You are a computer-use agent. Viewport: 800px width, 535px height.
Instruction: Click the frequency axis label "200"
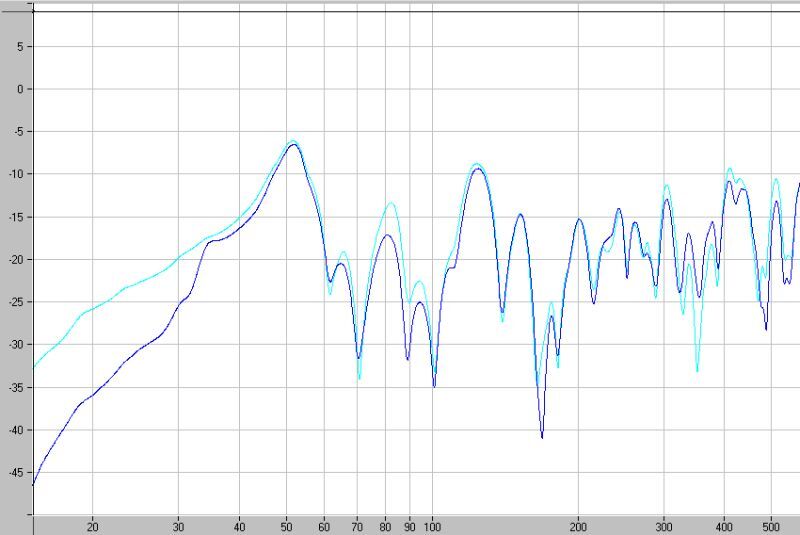tap(578, 527)
